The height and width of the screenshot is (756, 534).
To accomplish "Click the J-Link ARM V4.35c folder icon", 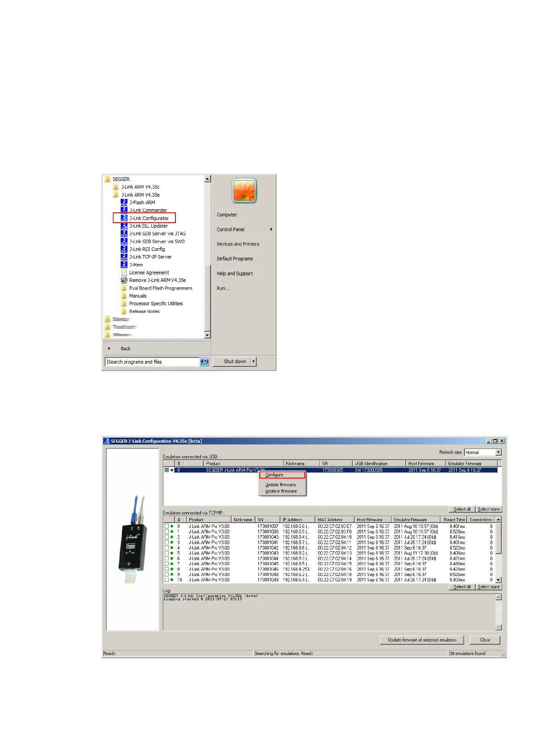I will click(116, 187).
